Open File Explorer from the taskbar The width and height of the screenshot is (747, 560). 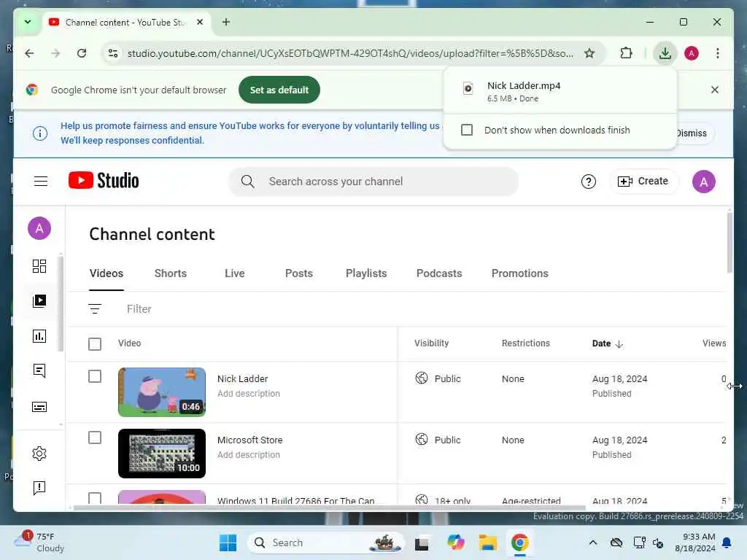[488, 542]
